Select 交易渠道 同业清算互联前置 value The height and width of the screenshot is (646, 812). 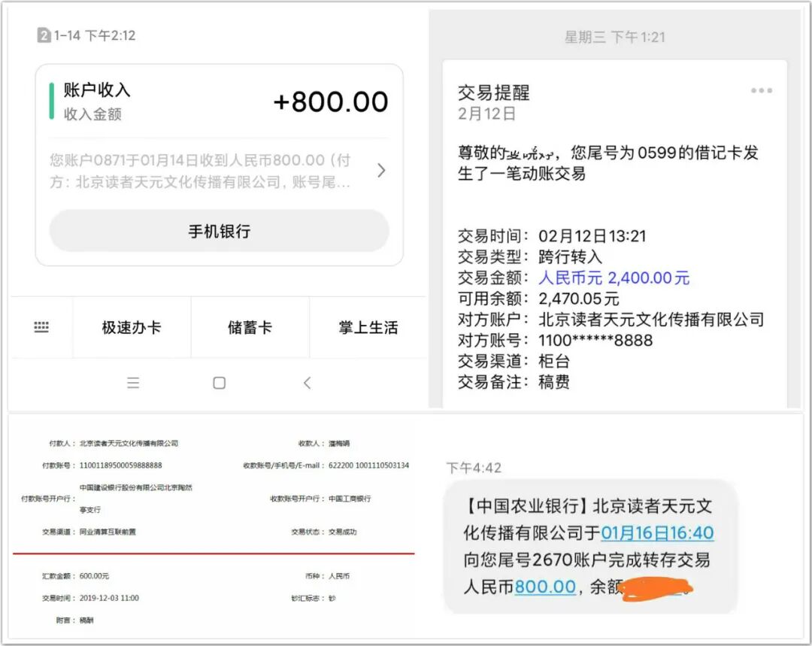point(108,532)
